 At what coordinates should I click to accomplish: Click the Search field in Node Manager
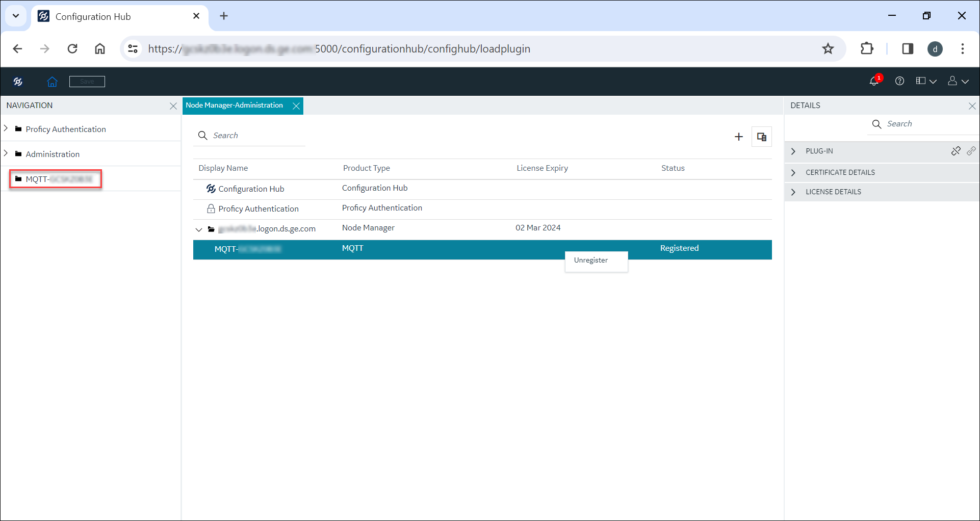click(x=249, y=136)
